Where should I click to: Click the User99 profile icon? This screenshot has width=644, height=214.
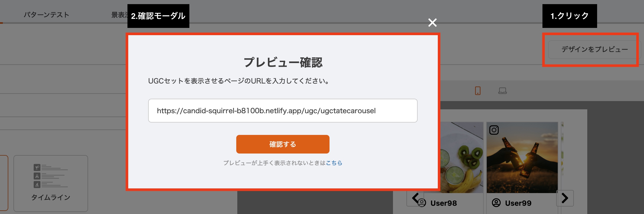point(496,203)
